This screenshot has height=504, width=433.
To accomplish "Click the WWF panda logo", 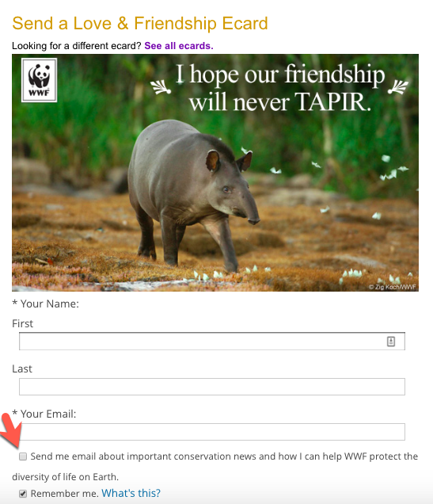I will 39,80.
